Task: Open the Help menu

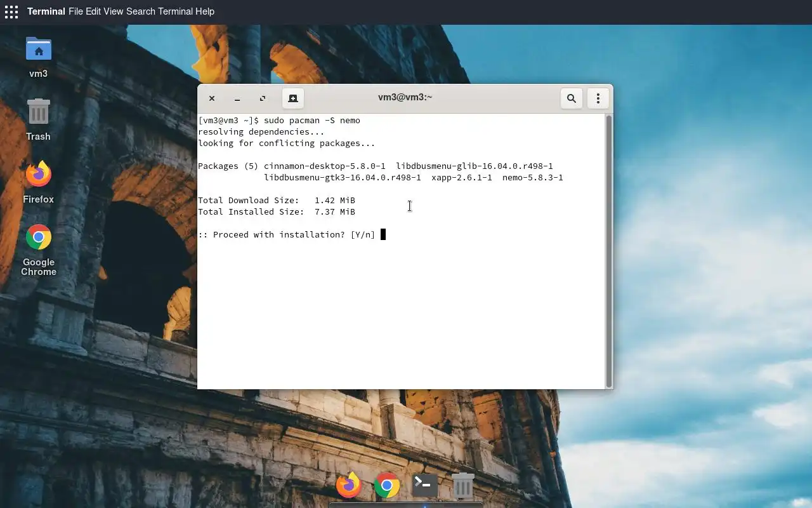Action: coord(205,11)
